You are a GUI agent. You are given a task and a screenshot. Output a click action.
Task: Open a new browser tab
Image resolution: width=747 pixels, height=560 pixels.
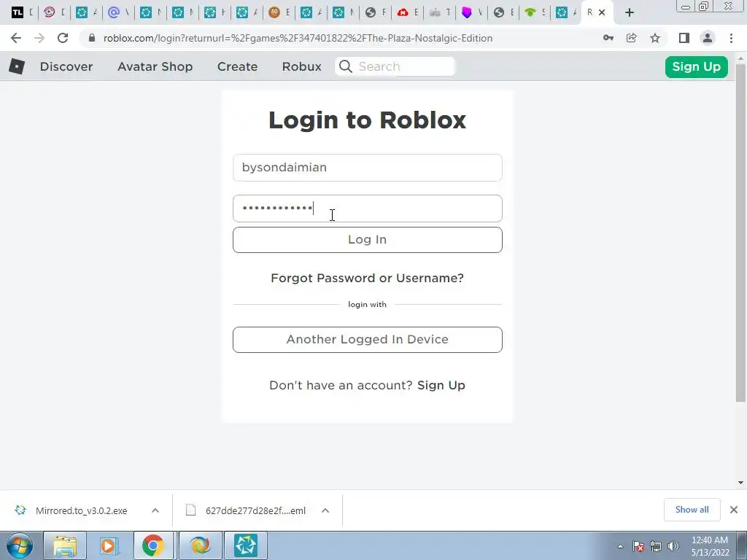point(630,13)
